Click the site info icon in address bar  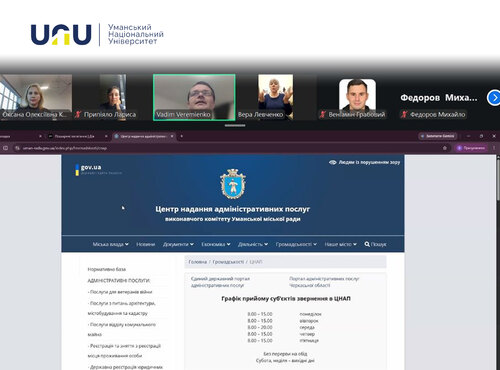click(x=17, y=148)
